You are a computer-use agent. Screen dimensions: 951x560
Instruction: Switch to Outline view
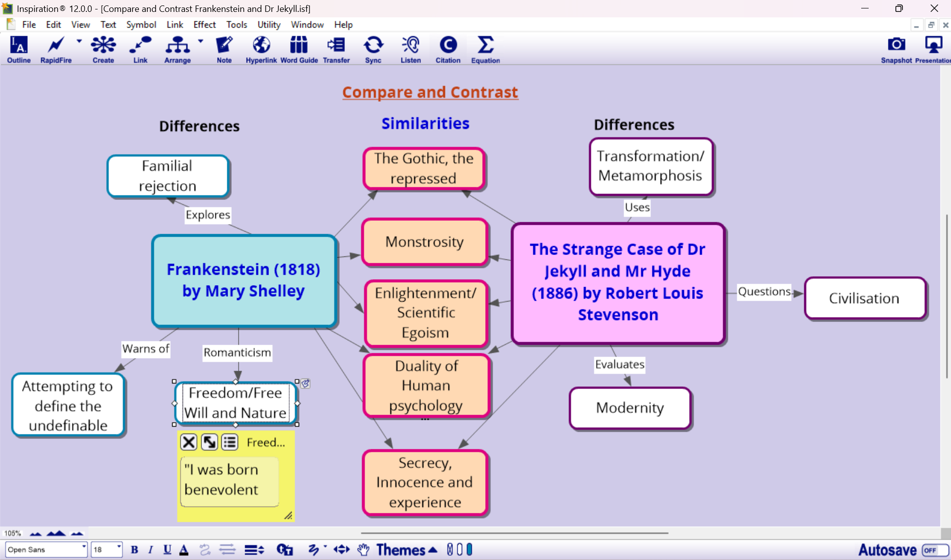[x=19, y=50]
